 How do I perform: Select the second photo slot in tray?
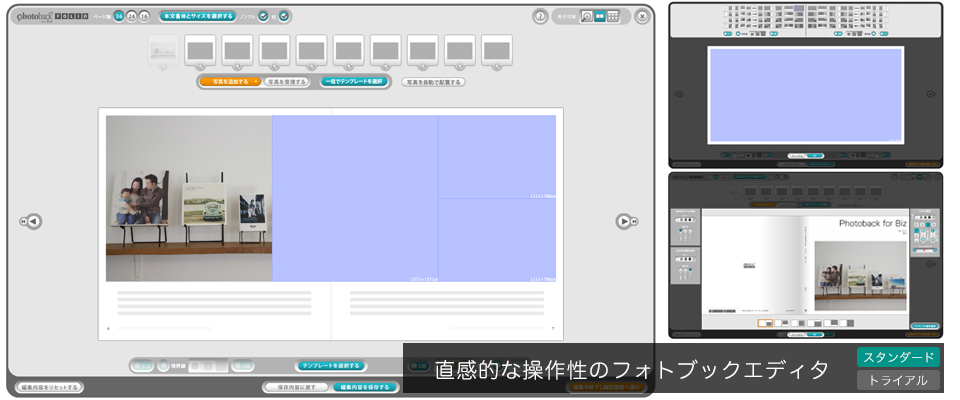click(200, 50)
